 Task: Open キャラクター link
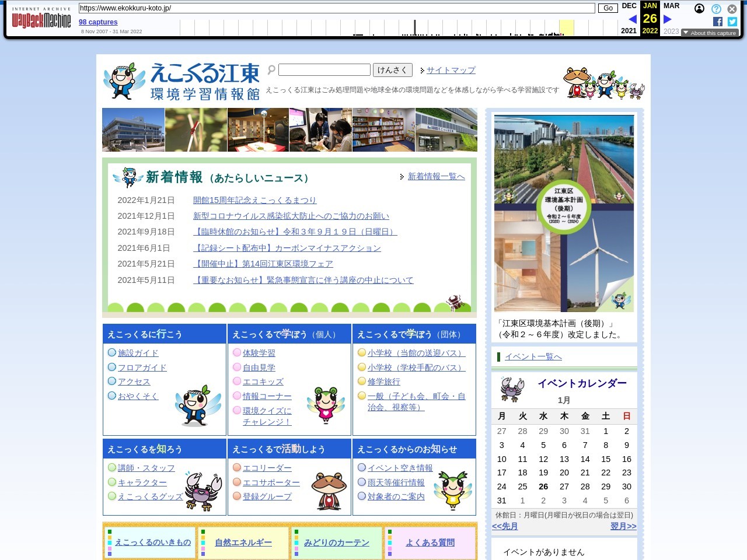(x=142, y=482)
